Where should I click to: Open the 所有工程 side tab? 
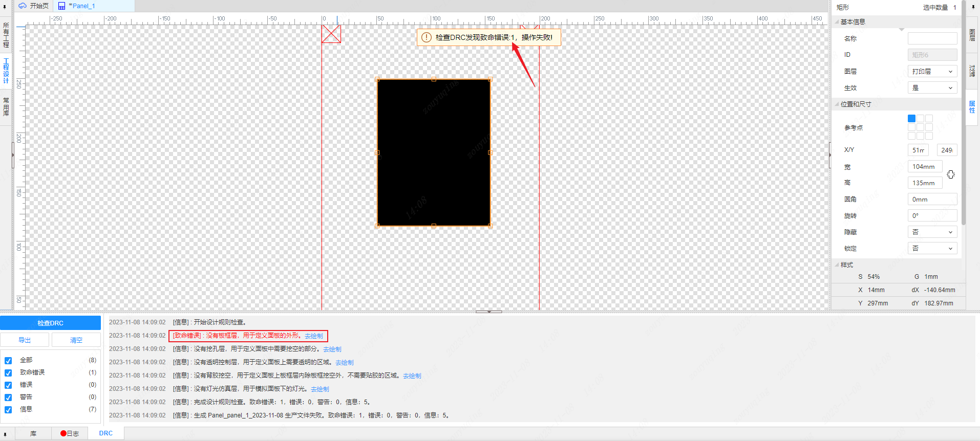click(6, 35)
